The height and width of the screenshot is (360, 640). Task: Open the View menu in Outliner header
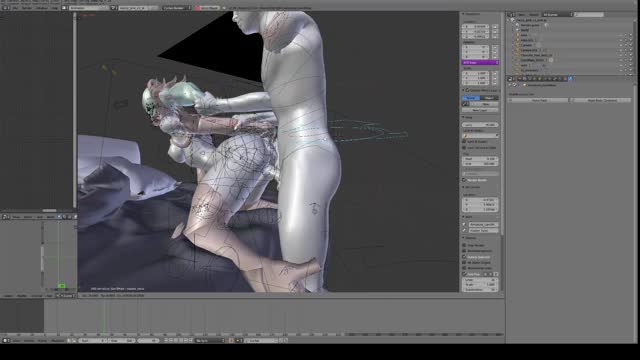pyautogui.click(x=522, y=15)
